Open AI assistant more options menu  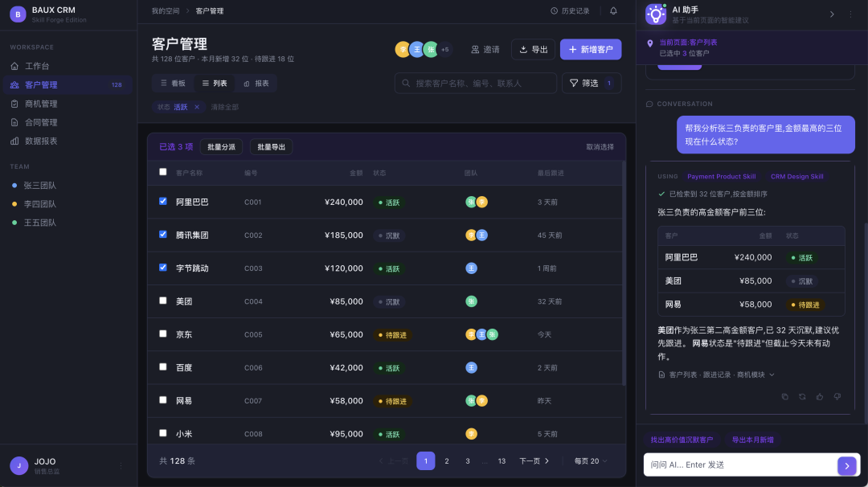click(851, 14)
